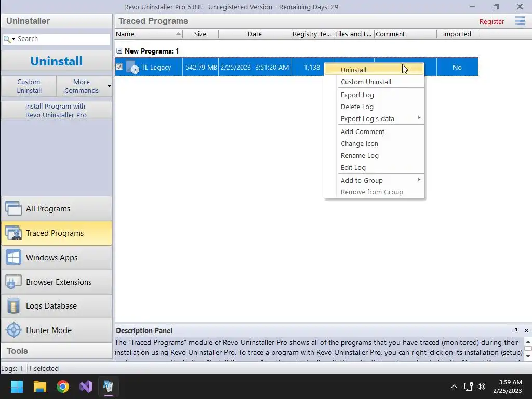The height and width of the screenshot is (399, 532).
Task: Click the Custom Uninstall sidebar button
Action: point(29,86)
